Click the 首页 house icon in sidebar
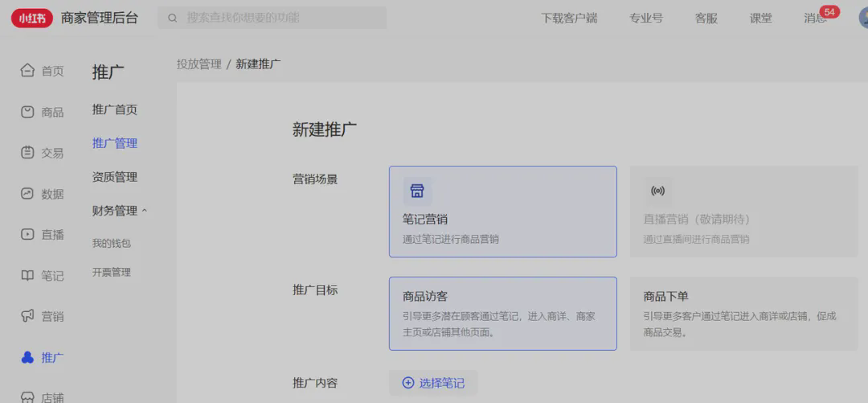The height and width of the screenshot is (403, 868). pyautogui.click(x=27, y=71)
